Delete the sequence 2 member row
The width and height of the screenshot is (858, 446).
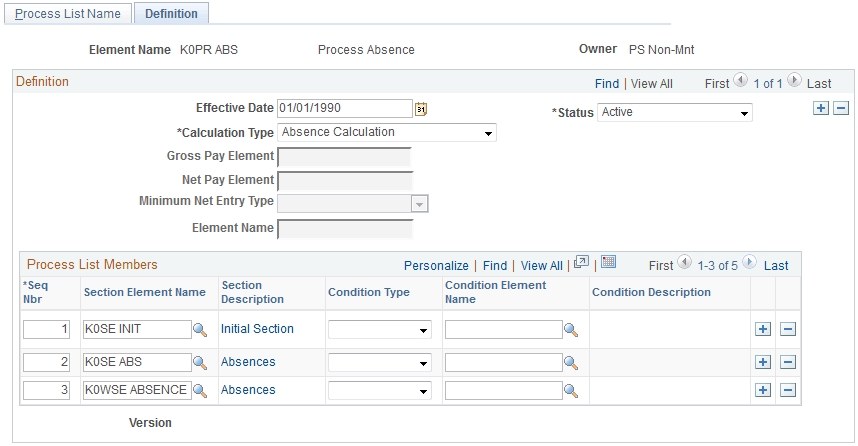pos(788,363)
